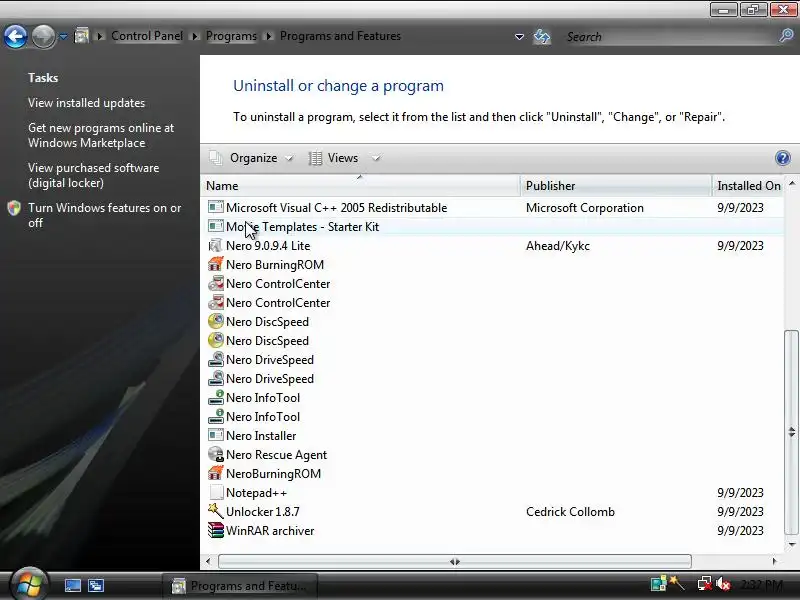
Task: Click the Refresh icon
Action: click(x=542, y=37)
